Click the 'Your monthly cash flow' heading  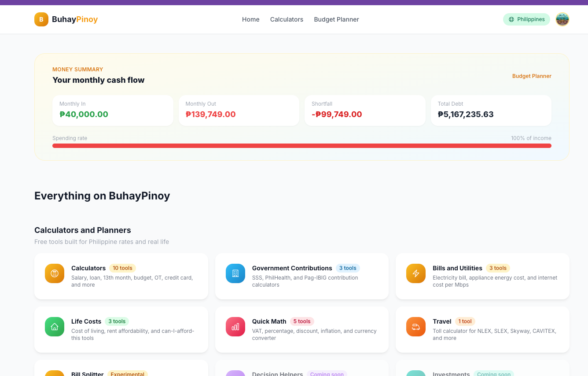[99, 80]
